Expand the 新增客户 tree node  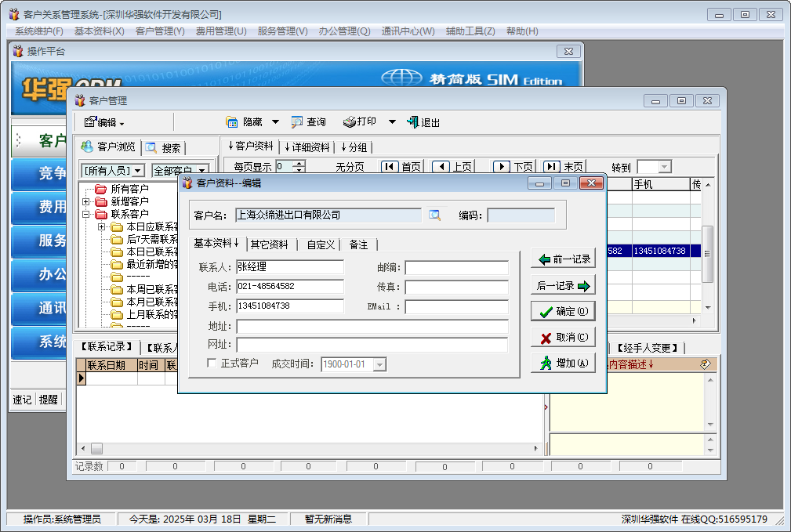(85, 201)
